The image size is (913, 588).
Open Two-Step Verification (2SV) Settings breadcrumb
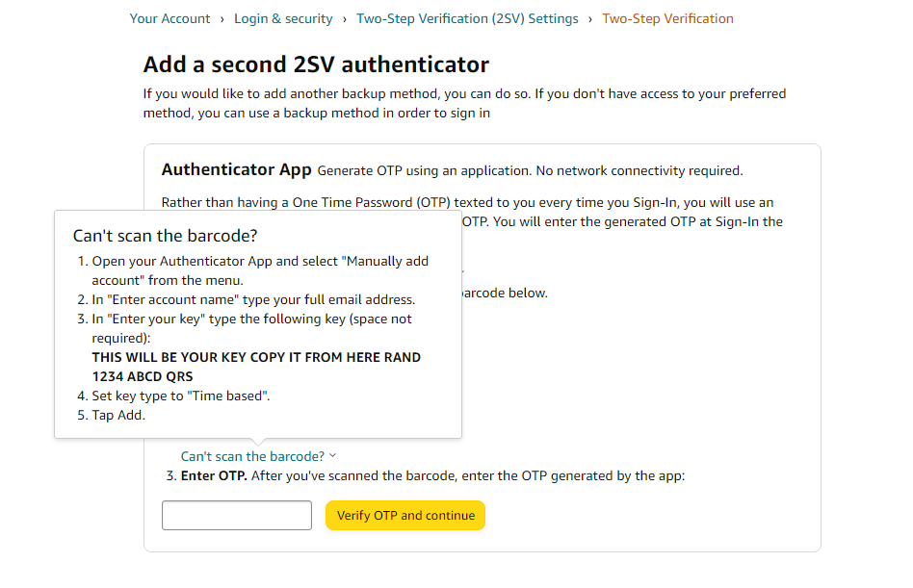click(x=467, y=18)
